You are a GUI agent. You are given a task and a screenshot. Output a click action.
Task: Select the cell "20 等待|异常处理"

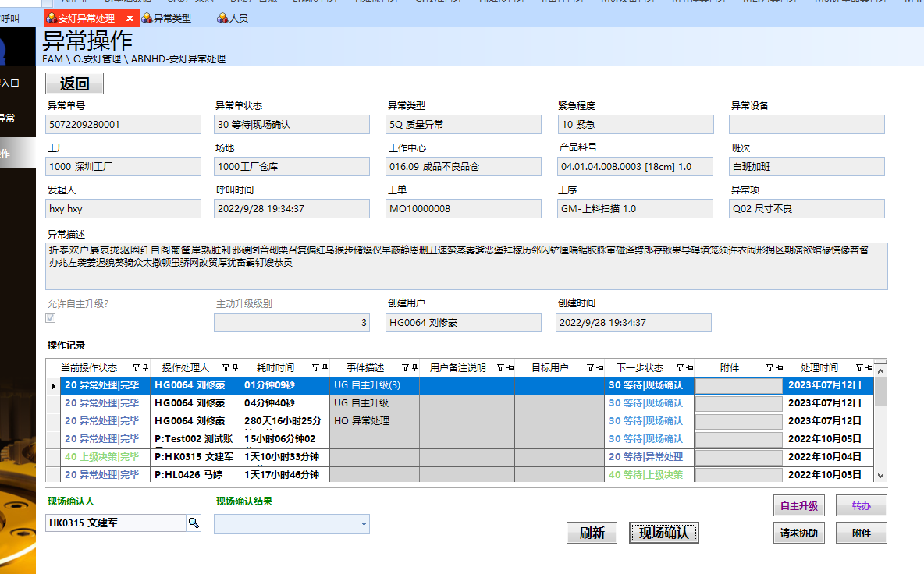(649, 457)
